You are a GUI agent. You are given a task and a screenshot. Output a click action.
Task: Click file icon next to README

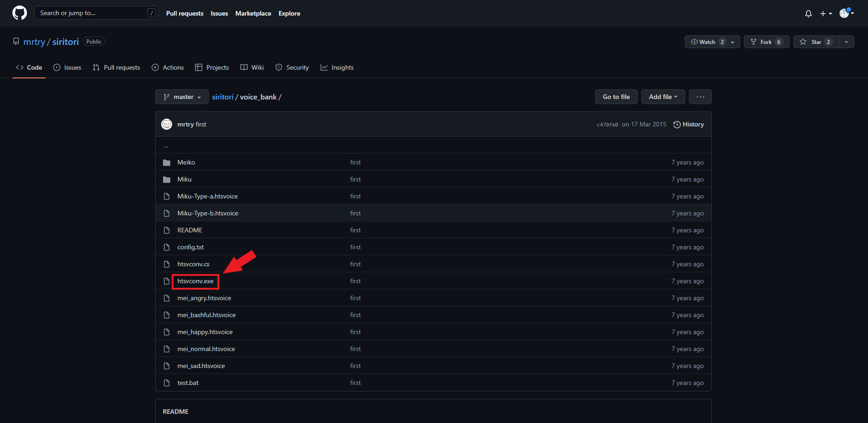coord(167,231)
